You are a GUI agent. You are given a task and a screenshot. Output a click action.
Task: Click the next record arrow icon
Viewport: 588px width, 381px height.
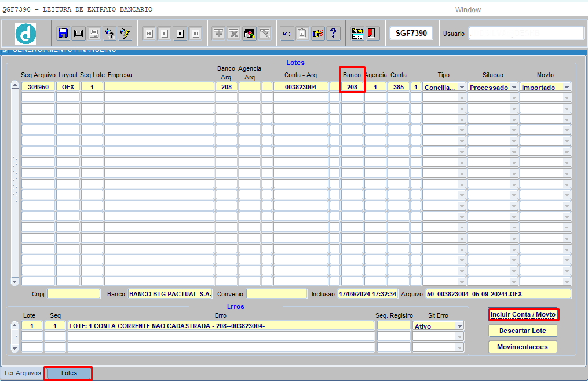coord(180,34)
